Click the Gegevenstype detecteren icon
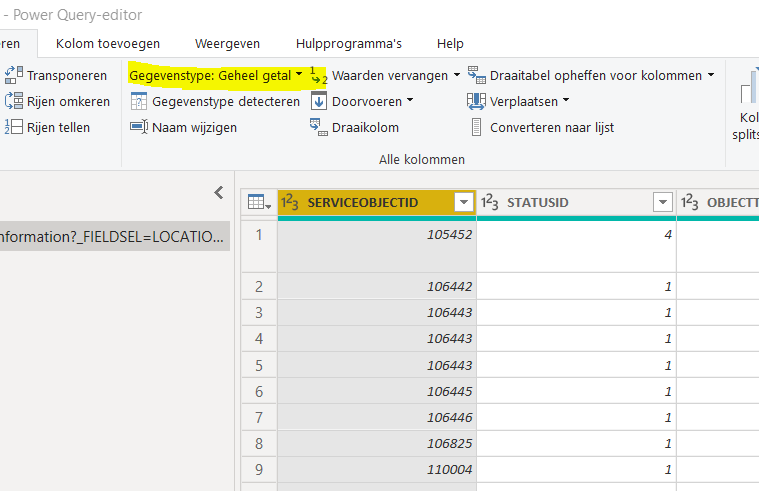The width and height of the screenshot is (759, 491). click(139, 101)
